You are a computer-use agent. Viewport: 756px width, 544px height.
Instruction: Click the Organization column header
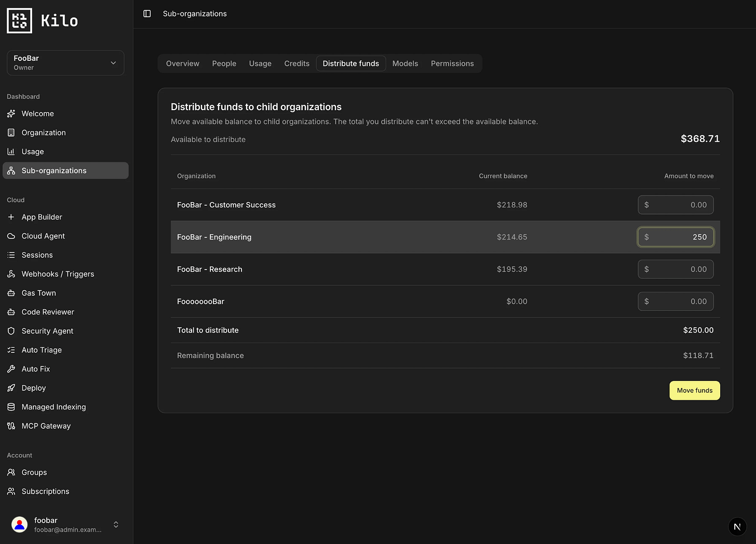(196, 176)
